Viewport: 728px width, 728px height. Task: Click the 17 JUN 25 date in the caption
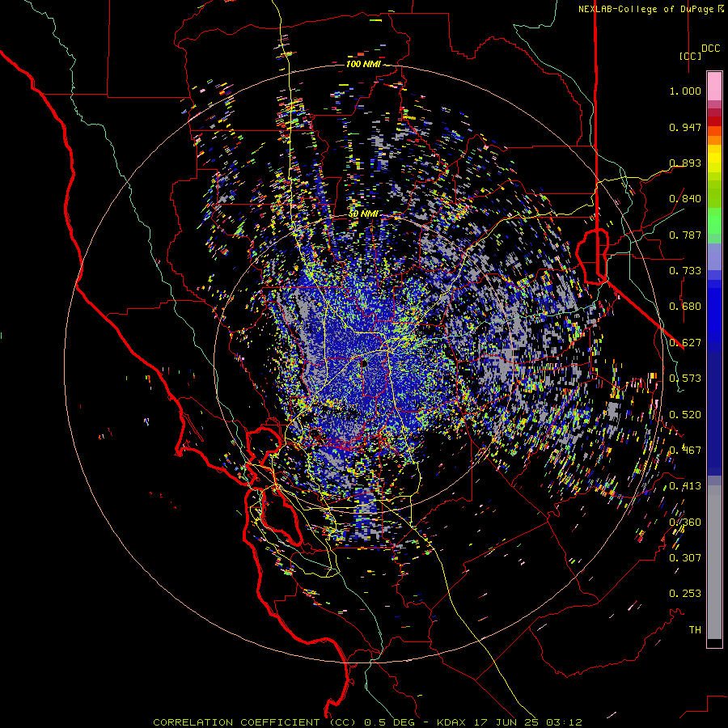coord(506,722)
